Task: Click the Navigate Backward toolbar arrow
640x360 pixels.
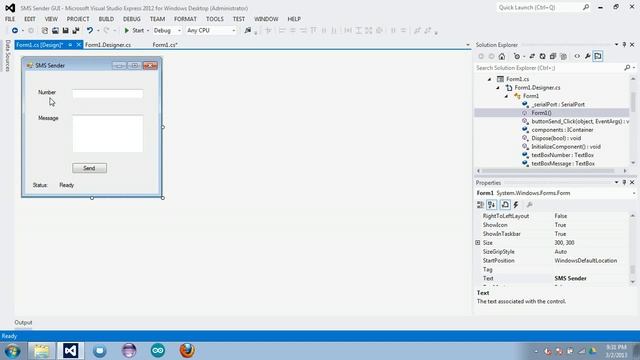Action: (x=15, y=31)
